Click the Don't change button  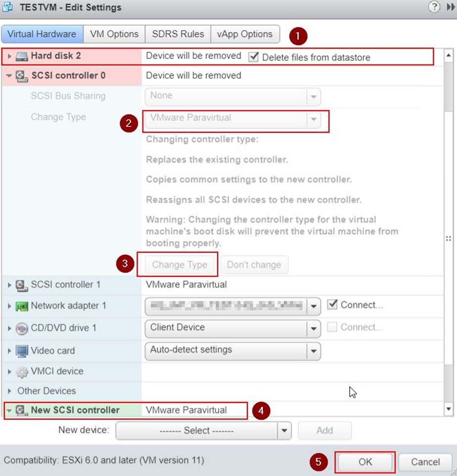(x=254, y=265)
